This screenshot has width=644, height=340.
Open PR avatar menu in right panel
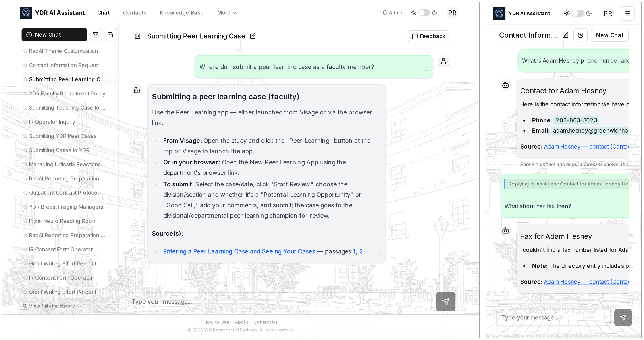(x=607, y=13)
